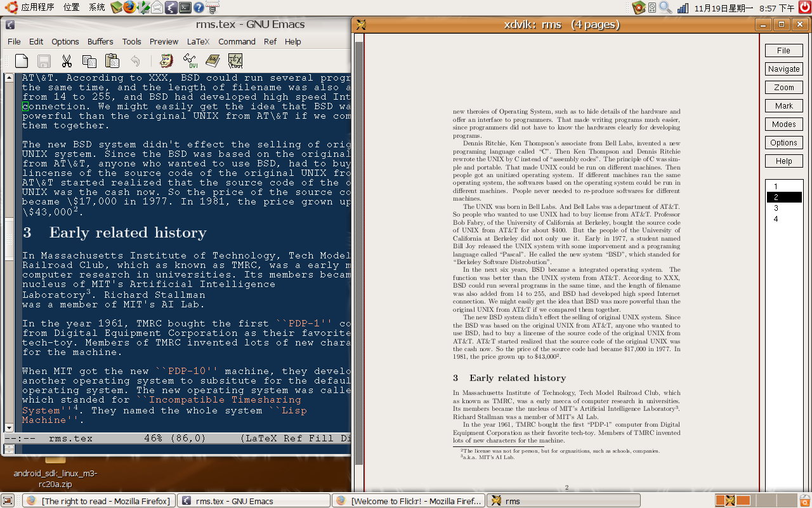Click the network signal bars icon
The height and width of the screenshot is (508, 812).
(683, 8)
